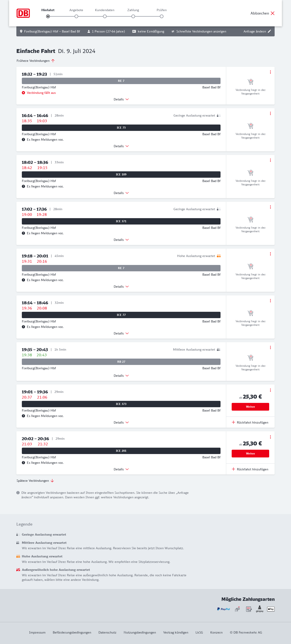The width and height of the screenshot is (291, 644).
Task: Click occupancy icon on RE 7 19:18 connection
Action: pyautogui.click(x=219, y=256)
